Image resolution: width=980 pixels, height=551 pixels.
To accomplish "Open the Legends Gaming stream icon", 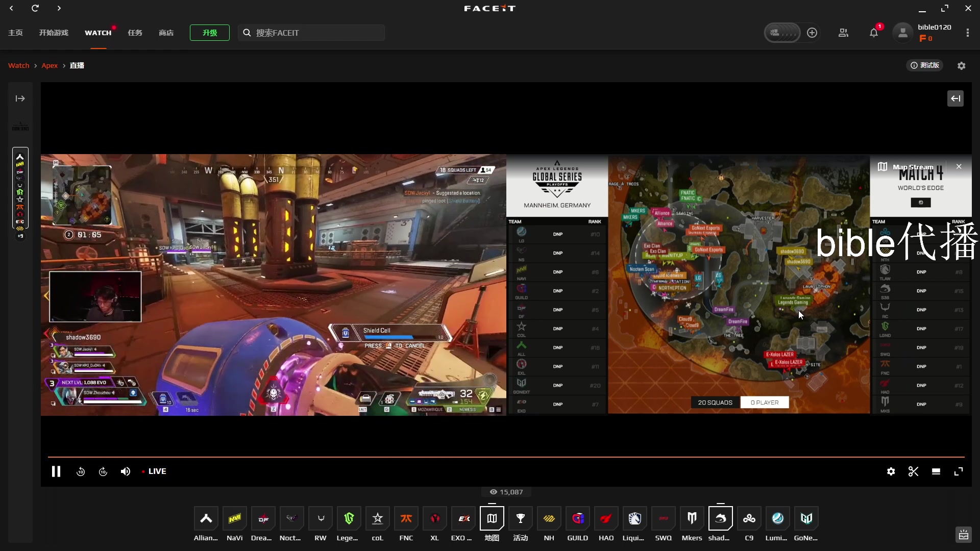I will 349,518.
